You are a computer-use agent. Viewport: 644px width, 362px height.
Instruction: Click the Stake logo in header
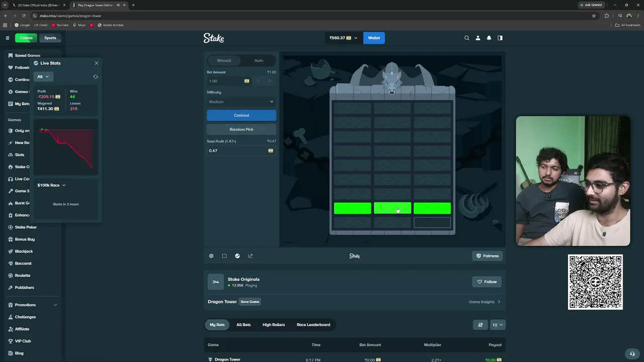[214, 38]
